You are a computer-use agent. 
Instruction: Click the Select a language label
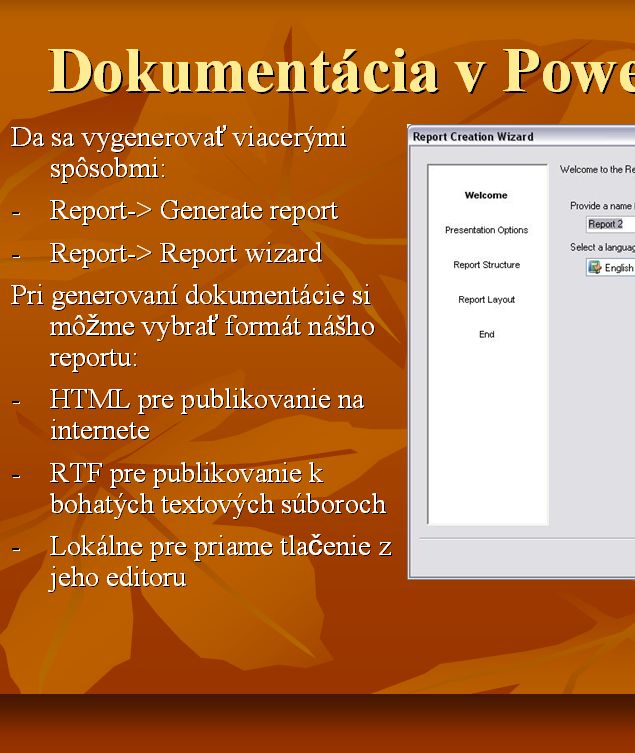602,247
